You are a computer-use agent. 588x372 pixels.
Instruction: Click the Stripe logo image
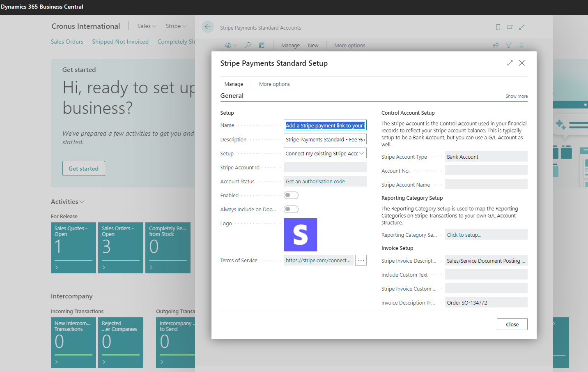pyautogui.click(x=301, y=235)
